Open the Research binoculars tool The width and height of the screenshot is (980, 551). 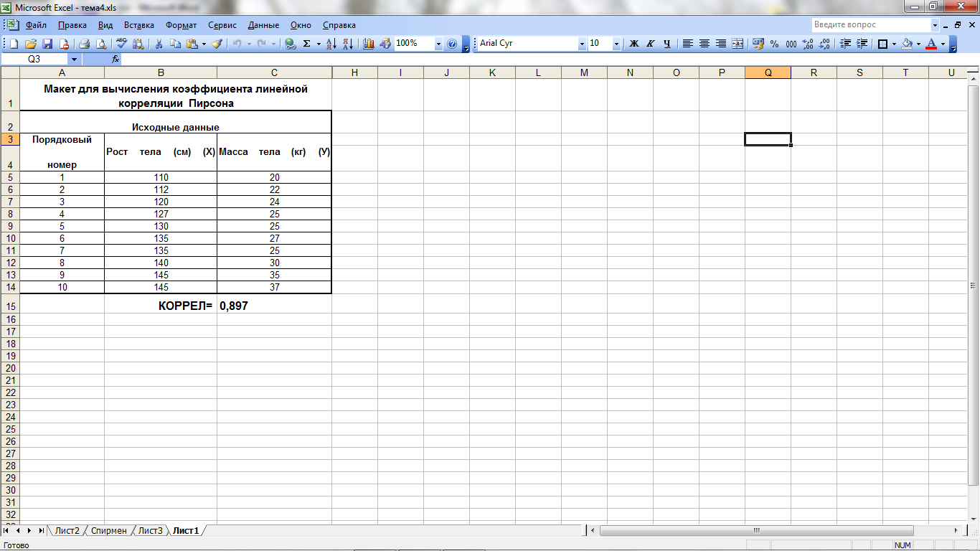[x=138, y=44]
